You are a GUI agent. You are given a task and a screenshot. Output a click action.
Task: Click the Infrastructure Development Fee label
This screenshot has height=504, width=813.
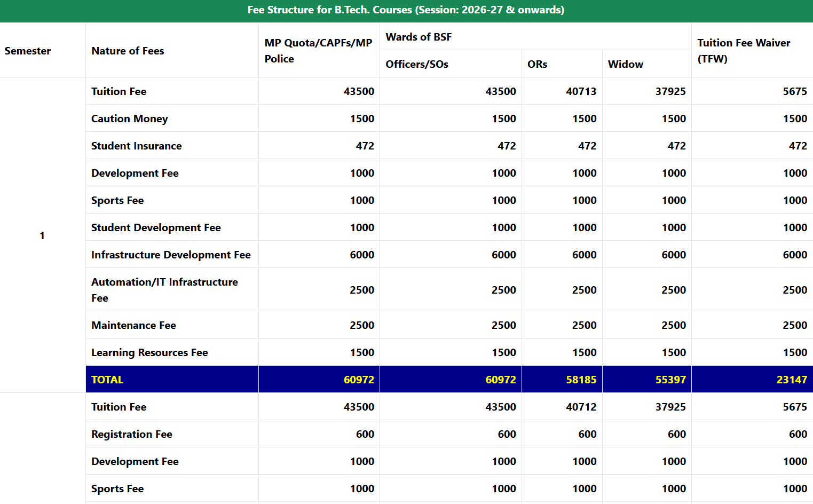[171, 255]
